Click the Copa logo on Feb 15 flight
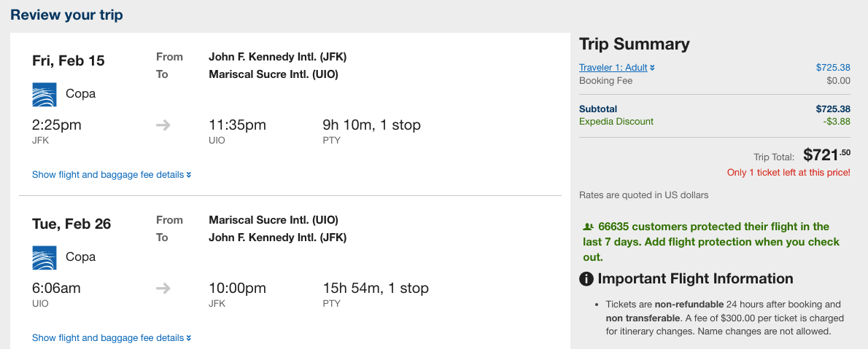The height and width of the screenshot is (349, 868). [44, 94]
